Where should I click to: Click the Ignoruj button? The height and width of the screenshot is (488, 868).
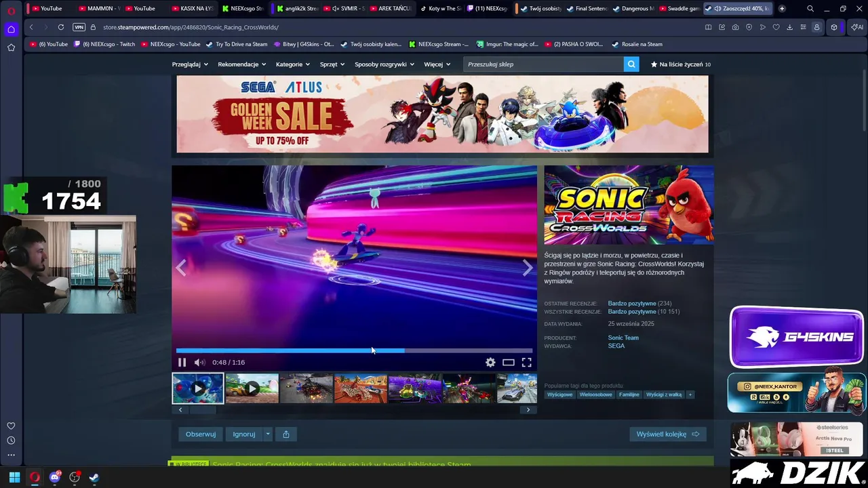point(244,434)
